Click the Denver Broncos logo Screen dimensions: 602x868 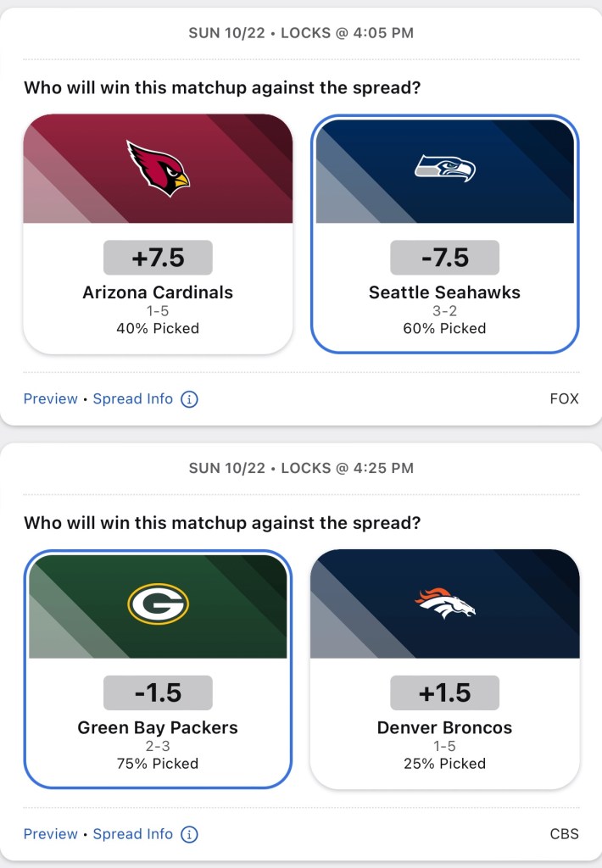click(x=444, y=603)
